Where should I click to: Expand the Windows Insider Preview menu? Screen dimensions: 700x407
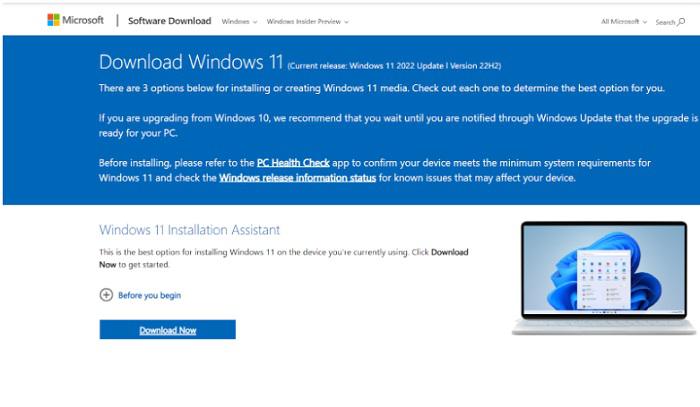307,21
